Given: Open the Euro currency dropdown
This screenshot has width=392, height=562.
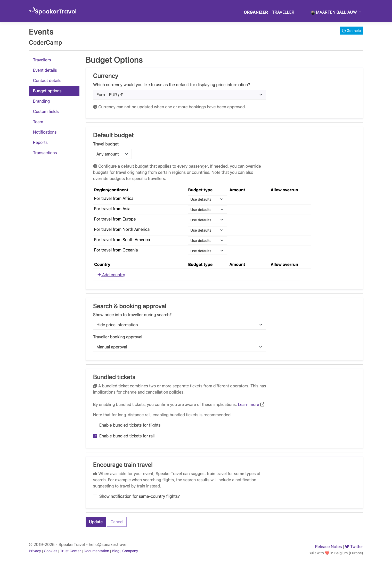Looking at the screenshot, I should (179, 95).
